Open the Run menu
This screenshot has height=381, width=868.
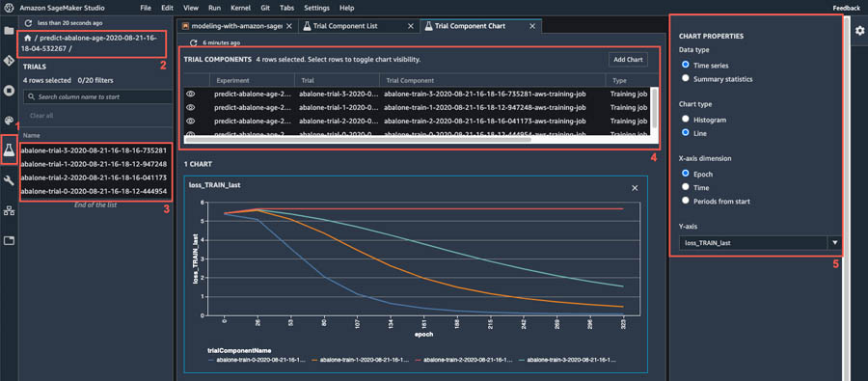(x=214, y=9)
